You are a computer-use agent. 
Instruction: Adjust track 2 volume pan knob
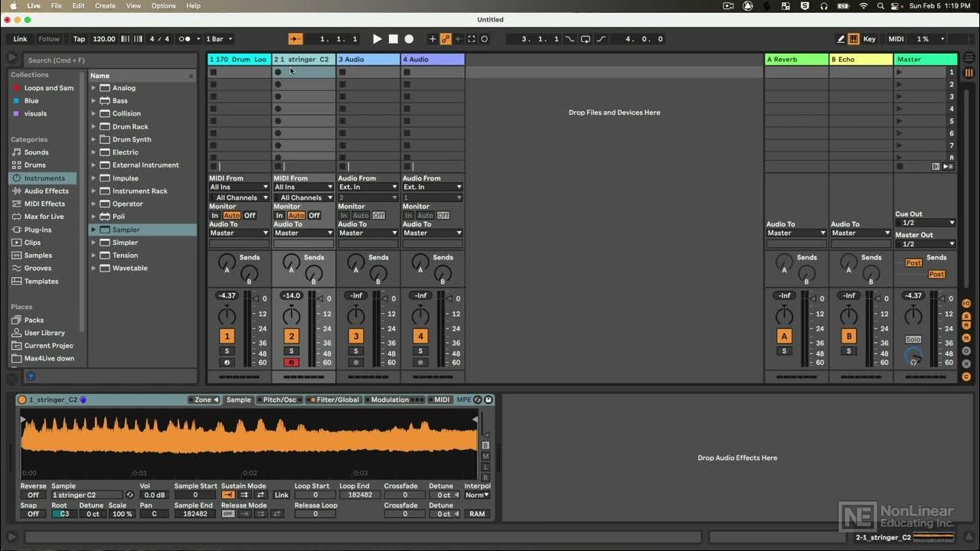[x=291, y=315]
